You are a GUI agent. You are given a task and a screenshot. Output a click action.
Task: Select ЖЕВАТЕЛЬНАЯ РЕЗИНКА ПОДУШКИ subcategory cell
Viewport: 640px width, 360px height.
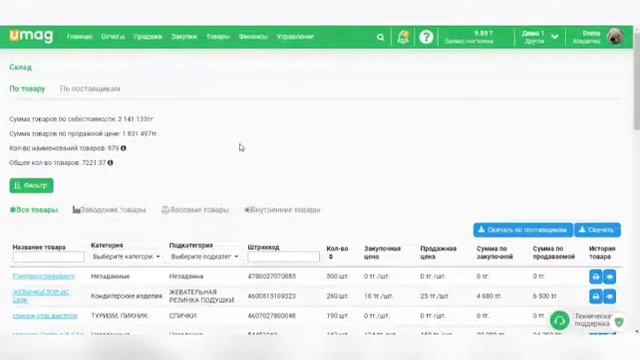202,296
